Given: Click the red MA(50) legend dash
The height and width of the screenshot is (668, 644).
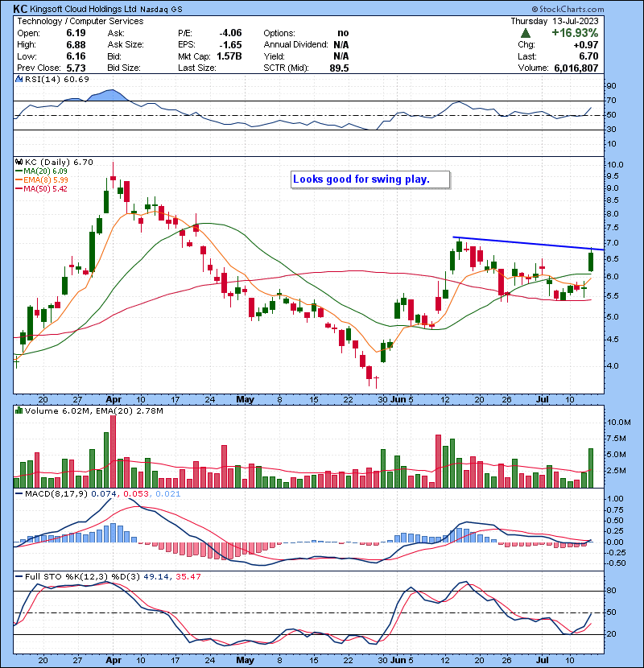Looking at the screenshot, I should click(19, 188).
